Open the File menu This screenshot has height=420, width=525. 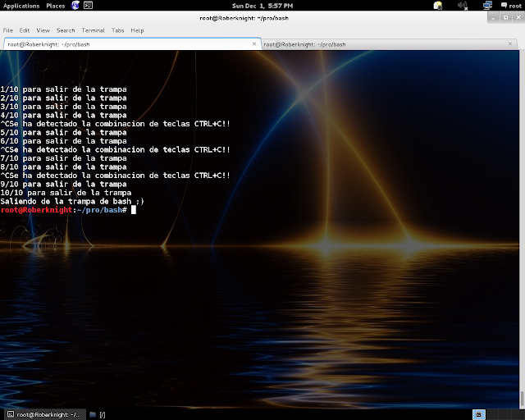8,30
